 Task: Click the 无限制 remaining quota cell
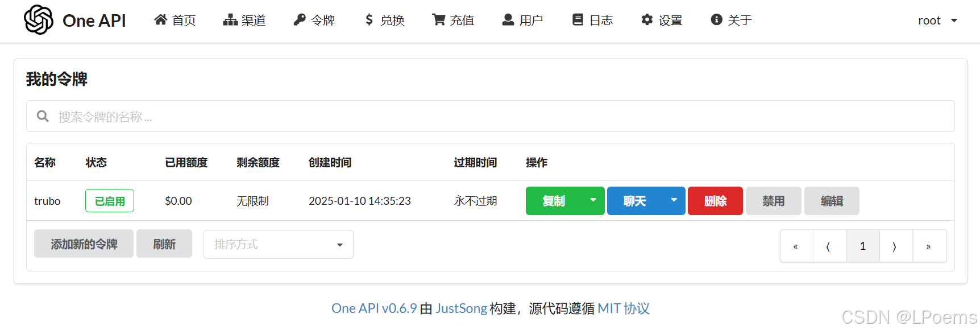(x=252, y=201)
